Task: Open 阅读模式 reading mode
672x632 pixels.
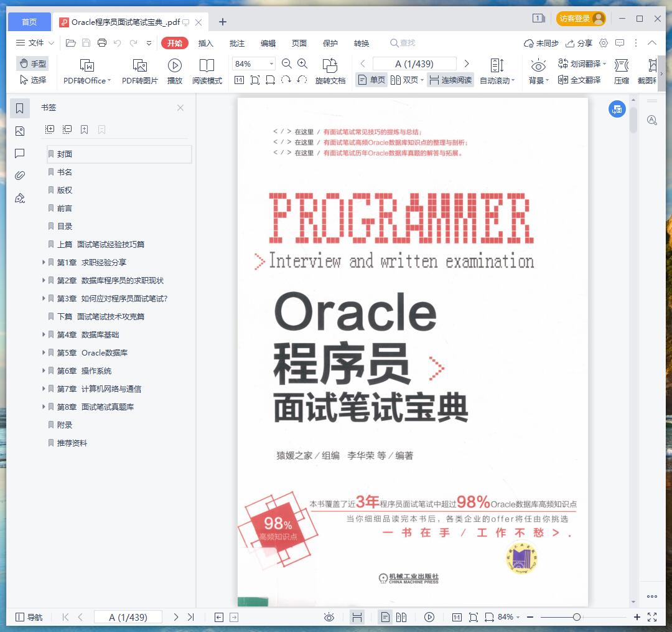Action: pyautogui.click(x=207, y=71)
